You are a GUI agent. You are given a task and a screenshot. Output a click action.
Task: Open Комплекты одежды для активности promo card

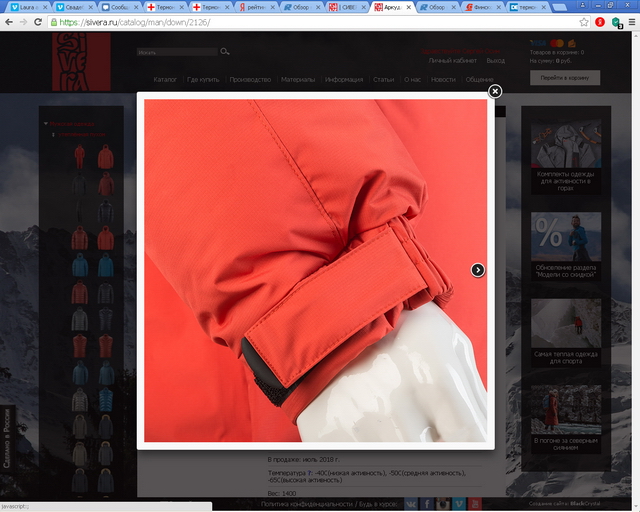566,156
